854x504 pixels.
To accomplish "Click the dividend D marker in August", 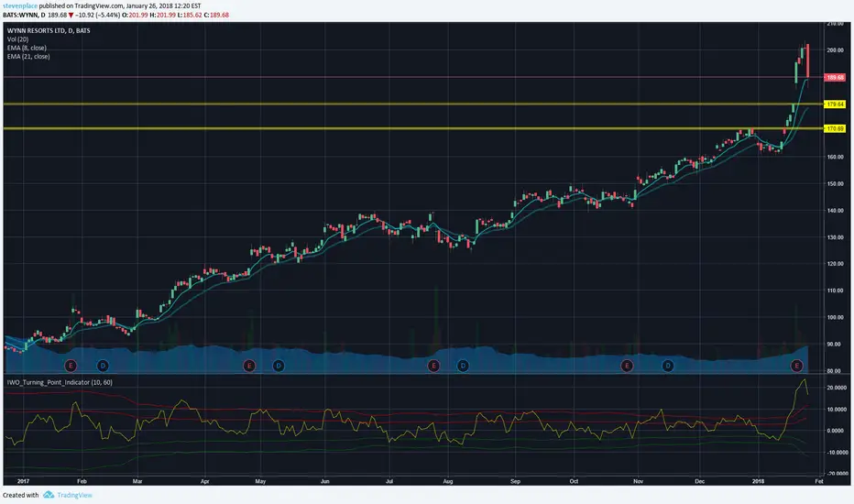I will pos(463,366).
